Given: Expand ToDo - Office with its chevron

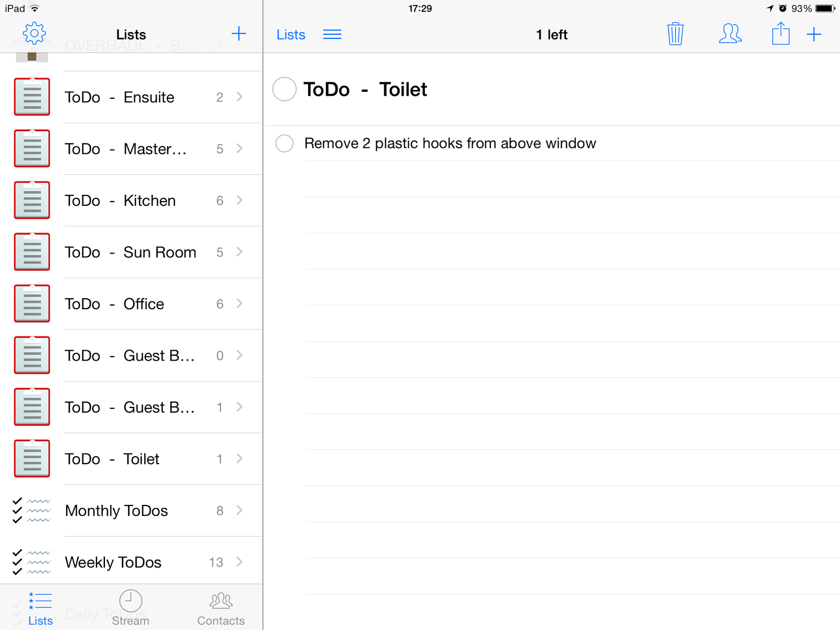Looking at the screenshot, I should 240,303.
